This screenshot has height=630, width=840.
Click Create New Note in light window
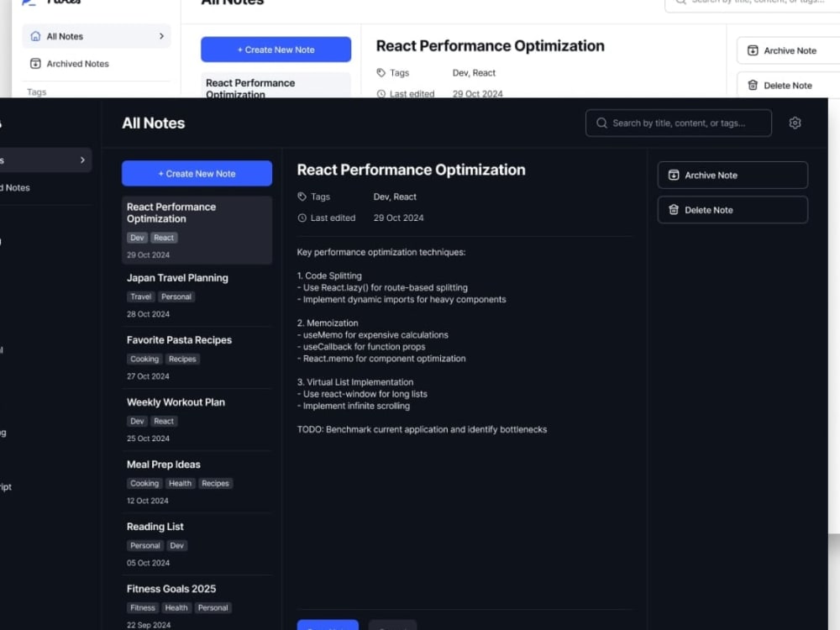coord(276,50)
